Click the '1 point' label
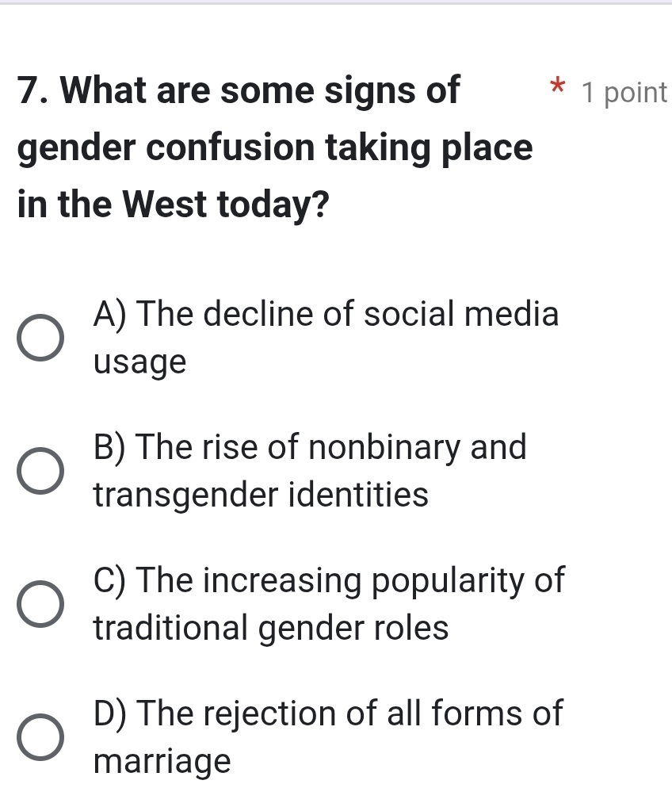This screenshot has width=672, height=807. point(624,93)
